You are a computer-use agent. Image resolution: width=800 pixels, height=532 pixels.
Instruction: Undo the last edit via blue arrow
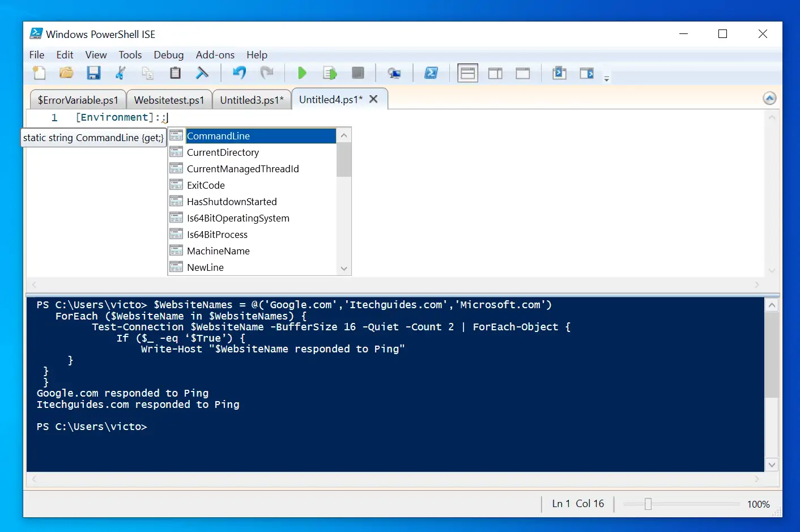[x=239, y=73]
